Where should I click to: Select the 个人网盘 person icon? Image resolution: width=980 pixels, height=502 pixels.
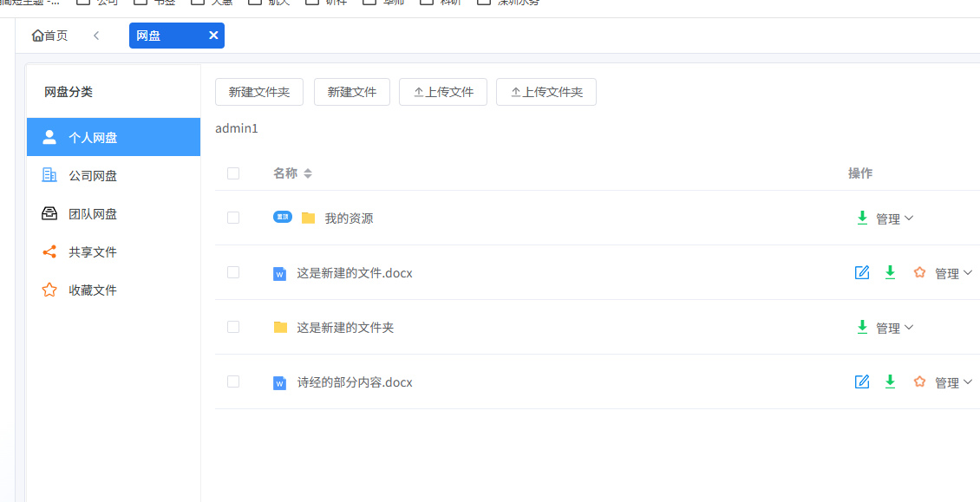click(49, 137)
